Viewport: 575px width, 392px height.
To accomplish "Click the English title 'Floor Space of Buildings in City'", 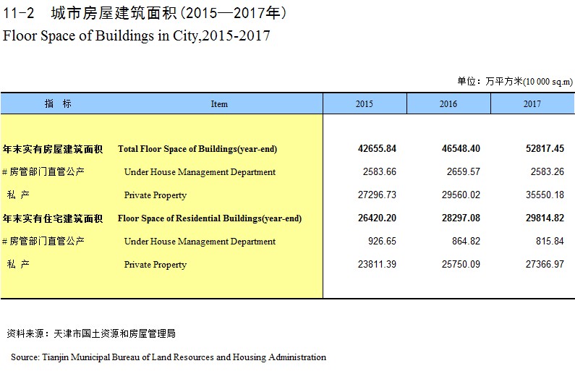I will [101, 36].
